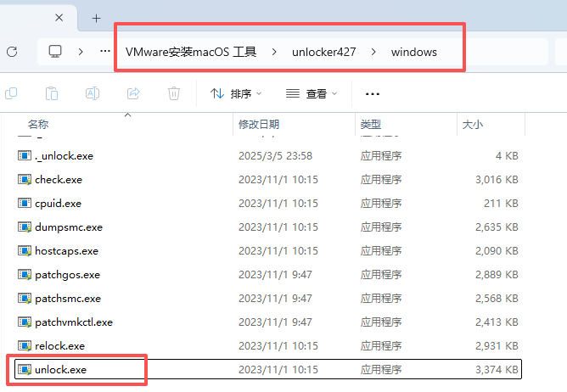The width and height of the screenshot is (567, 392).
Task: Click the windows breadcrumb segment
Action: (x=413, y=52)
